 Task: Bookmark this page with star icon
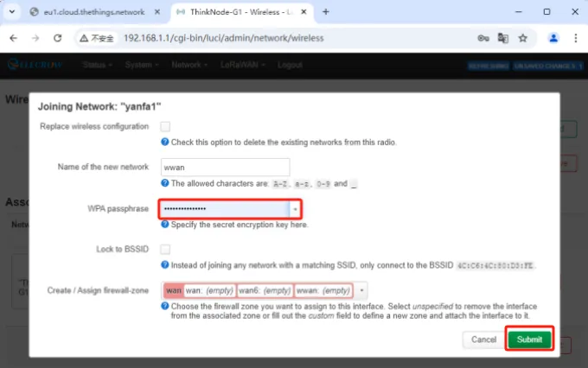(x=523, y=39)
